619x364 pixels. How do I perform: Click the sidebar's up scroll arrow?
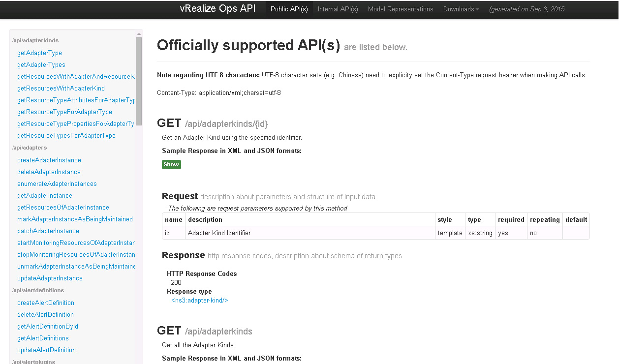139,33
